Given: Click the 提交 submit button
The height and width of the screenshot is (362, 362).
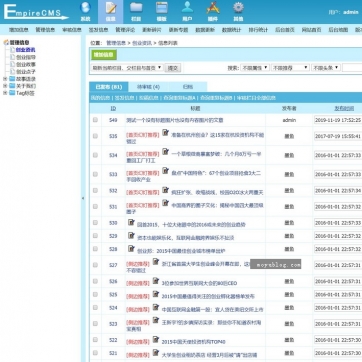Looking at the screenshot, I should [173, 68].
